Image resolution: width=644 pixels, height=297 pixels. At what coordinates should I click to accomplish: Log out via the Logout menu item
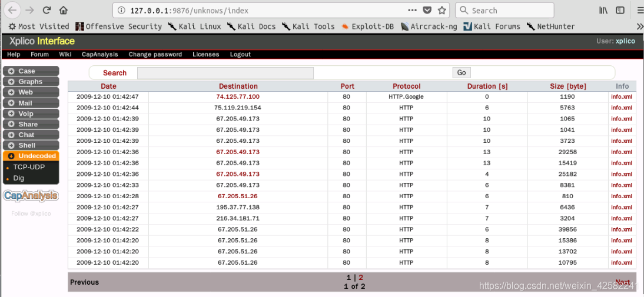tap(240, 54)
